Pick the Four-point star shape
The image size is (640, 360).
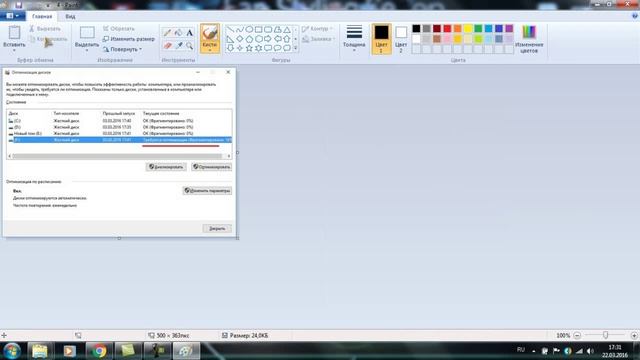click(x=240, y=48)
